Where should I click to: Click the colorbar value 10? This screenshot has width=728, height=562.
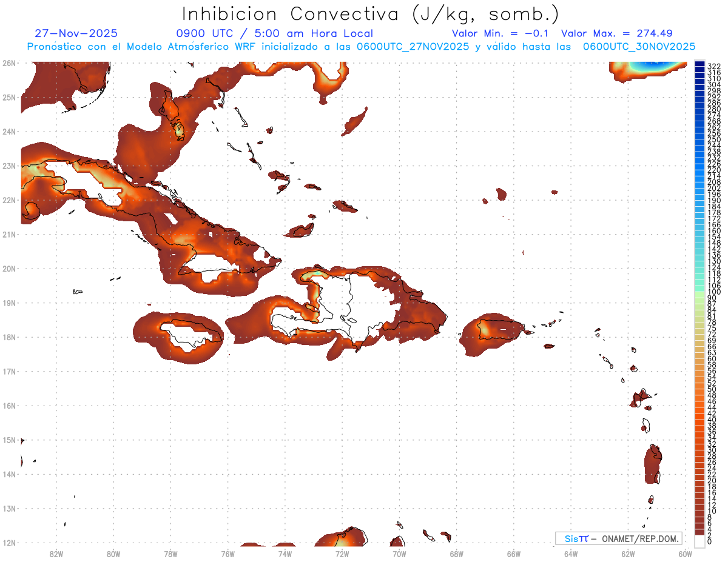(x=712, y=511)
